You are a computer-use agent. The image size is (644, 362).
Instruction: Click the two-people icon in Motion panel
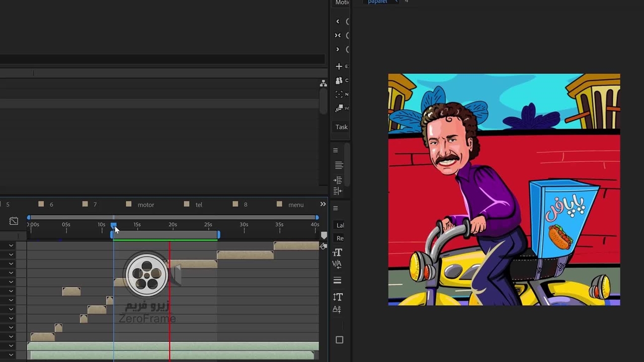339,80
